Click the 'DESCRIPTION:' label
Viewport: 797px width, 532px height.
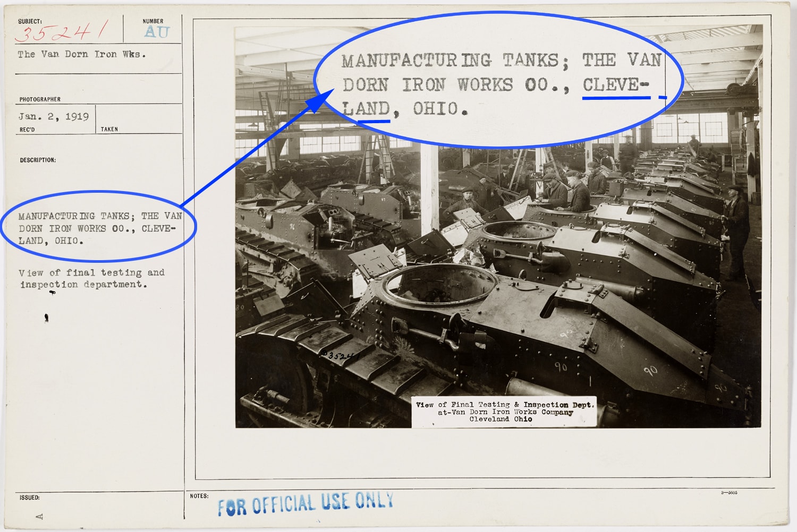[x=38, y=160]
